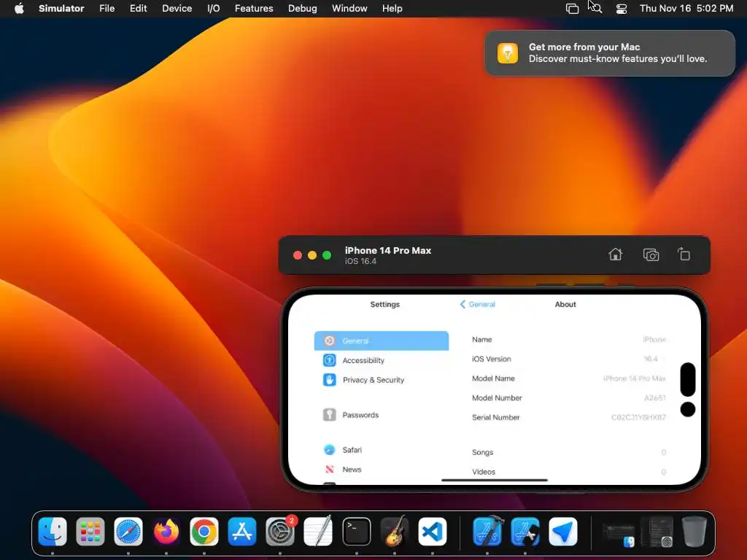This screenshot has height=560, width=747.
Task: Open Passwords in Settings list
Action: point(381,415)
